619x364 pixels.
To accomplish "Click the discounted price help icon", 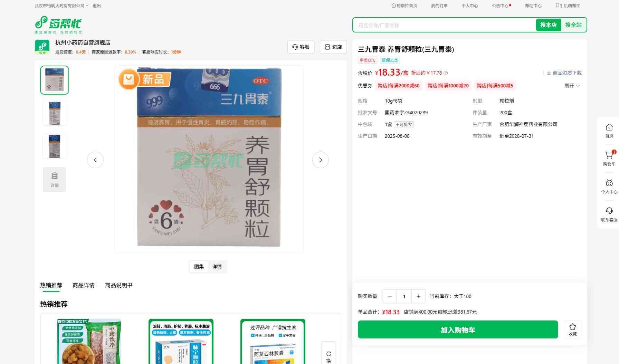I will (446, 73).
